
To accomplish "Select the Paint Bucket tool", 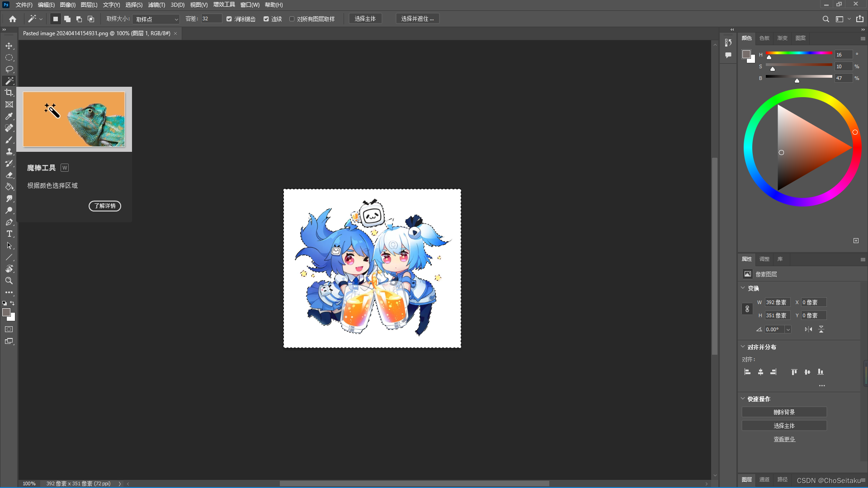I will pyautogui.click(x=9, y=187).
